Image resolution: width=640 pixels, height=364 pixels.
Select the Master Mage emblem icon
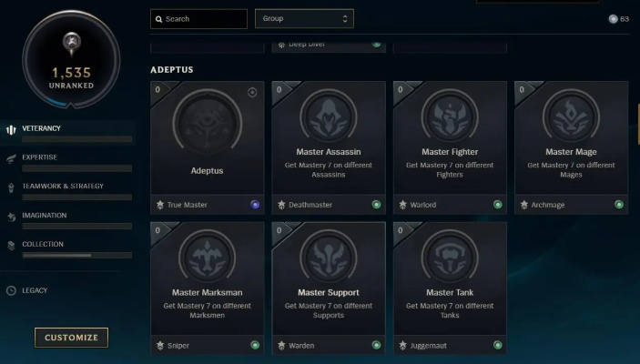(x=571, y=116)
